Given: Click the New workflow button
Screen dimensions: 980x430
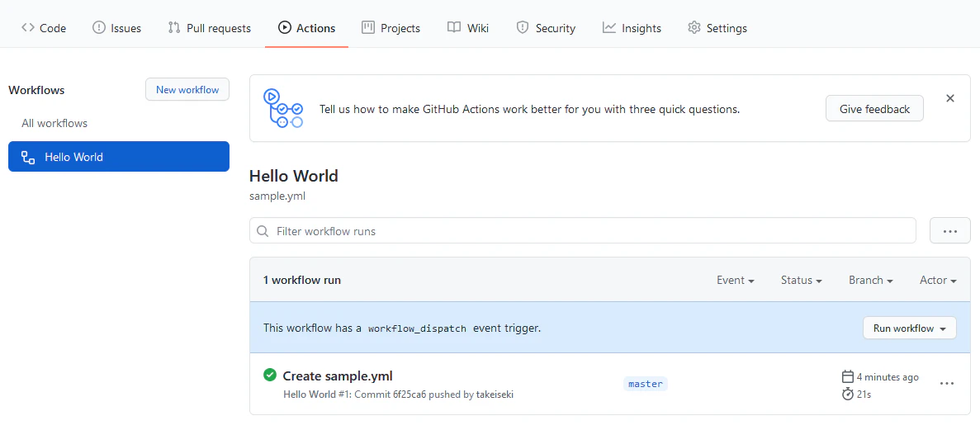Looking at the screenshot, I should point(187,89).
